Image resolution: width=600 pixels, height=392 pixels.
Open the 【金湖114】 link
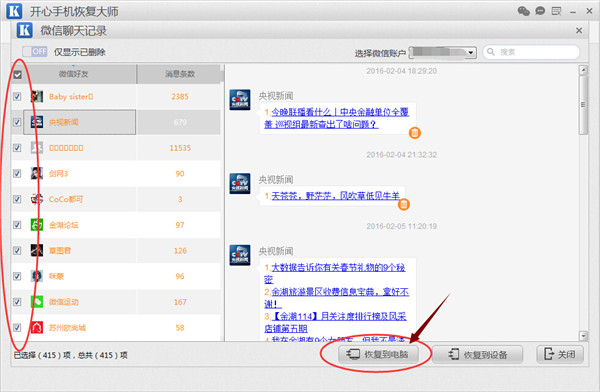[335, 322]
